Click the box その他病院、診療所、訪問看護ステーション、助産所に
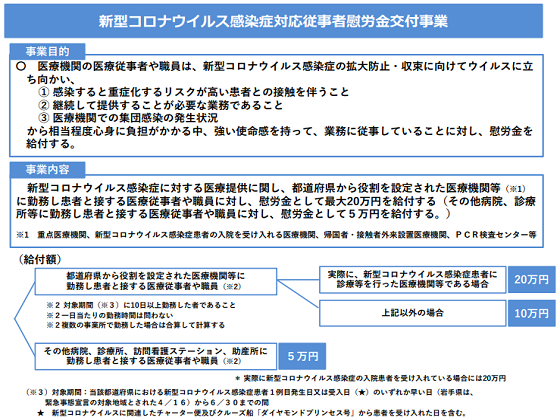The image size is (560, 420). coord(156,356)
